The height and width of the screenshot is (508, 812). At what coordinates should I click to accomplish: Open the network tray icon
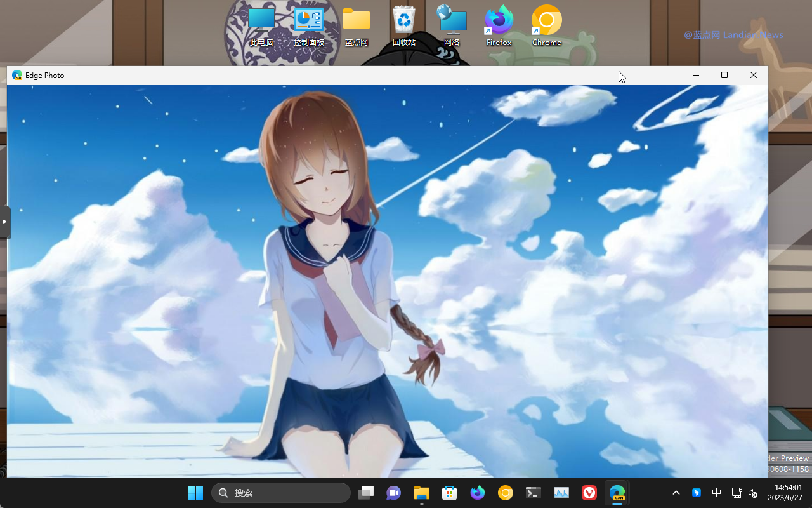pyautogui.click(x=737, y=493)
